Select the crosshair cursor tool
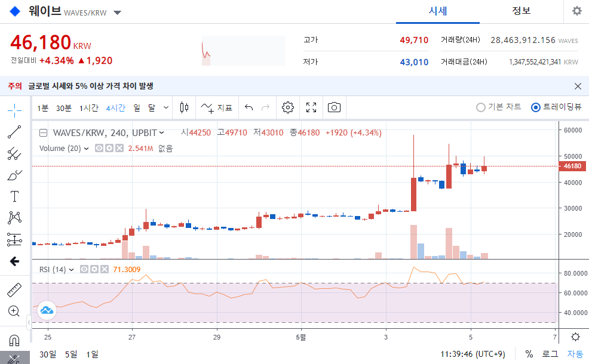Screen dimensions: 589x364 coord(14,110)
